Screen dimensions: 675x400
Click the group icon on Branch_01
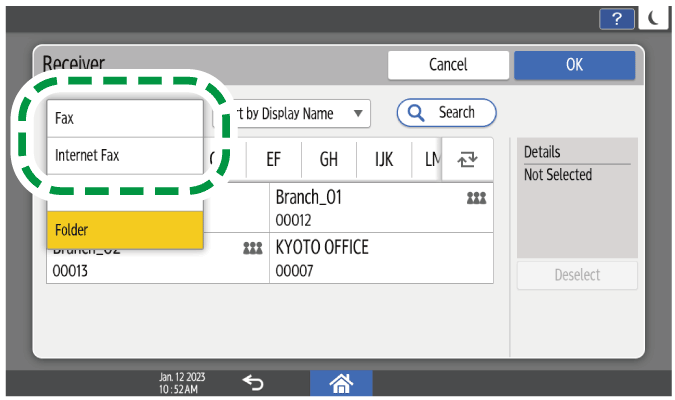point(476,198)
